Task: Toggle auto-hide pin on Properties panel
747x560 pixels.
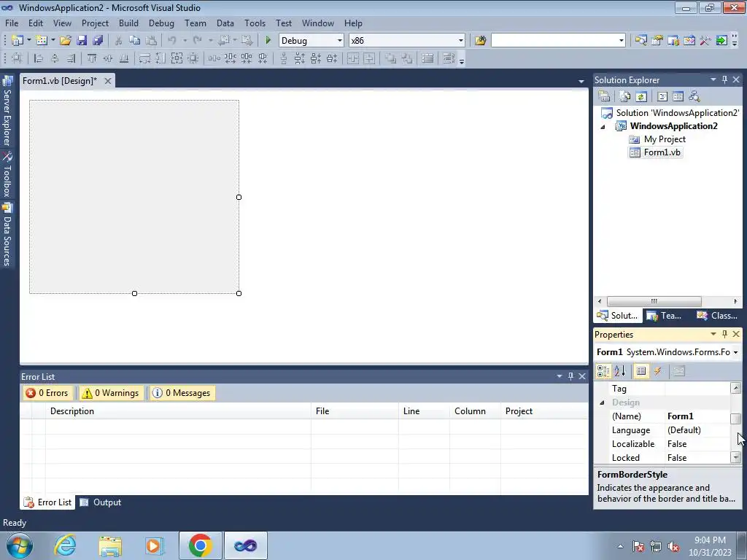Action: tap(724, 334)
